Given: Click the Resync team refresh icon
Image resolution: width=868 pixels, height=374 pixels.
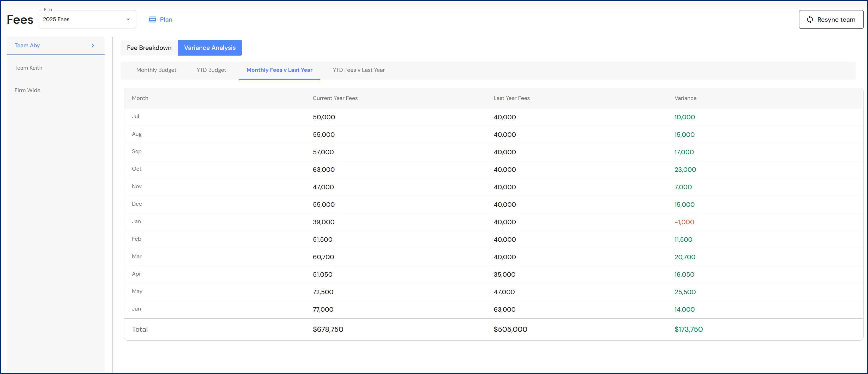Looking at the screenshot, I should pos(810,20).
